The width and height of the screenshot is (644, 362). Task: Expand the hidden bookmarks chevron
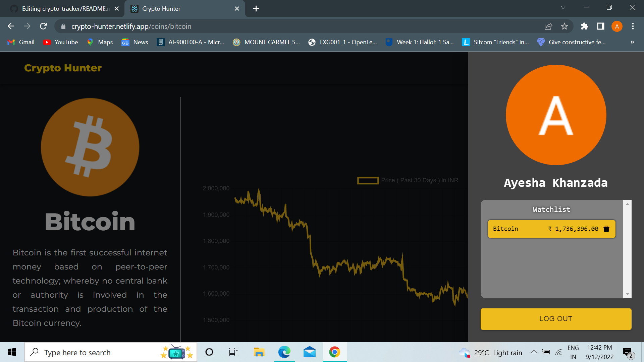point(632,42)
